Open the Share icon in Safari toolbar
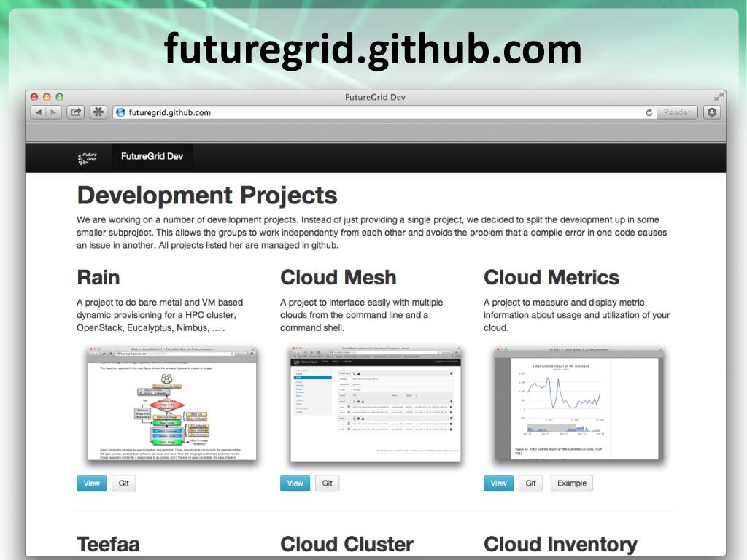747x560 pixels. point(76,112)
